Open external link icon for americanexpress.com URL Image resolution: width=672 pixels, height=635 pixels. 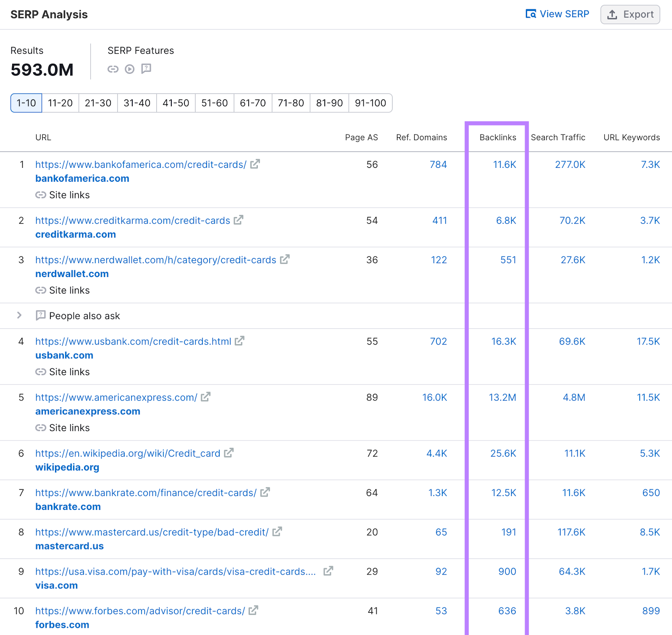pos(205,397)
